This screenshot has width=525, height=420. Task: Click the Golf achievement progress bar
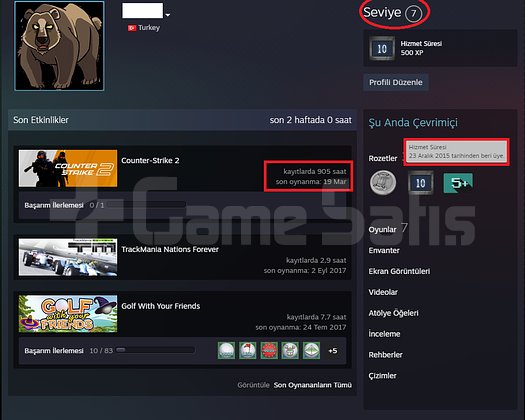[x=155, y=350]
